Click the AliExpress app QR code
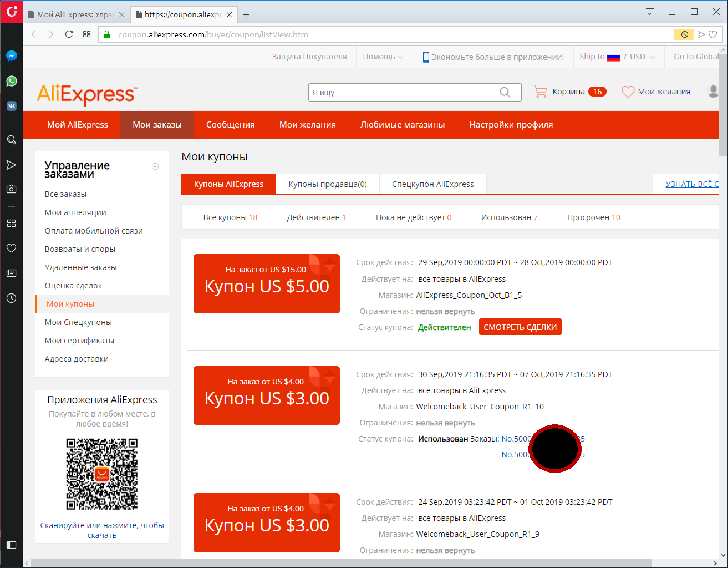Image resolution: width=728 pixels, height=568 pixels. point(102,474)
